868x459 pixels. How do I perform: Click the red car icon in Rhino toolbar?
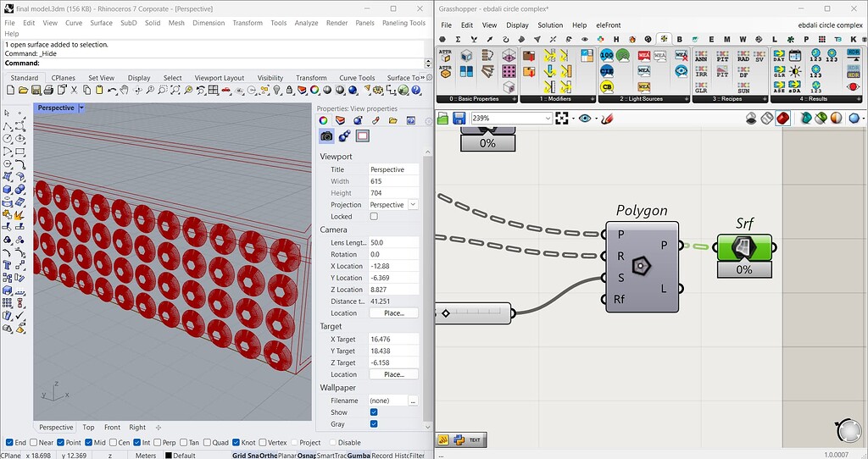[x=225, y=90]
